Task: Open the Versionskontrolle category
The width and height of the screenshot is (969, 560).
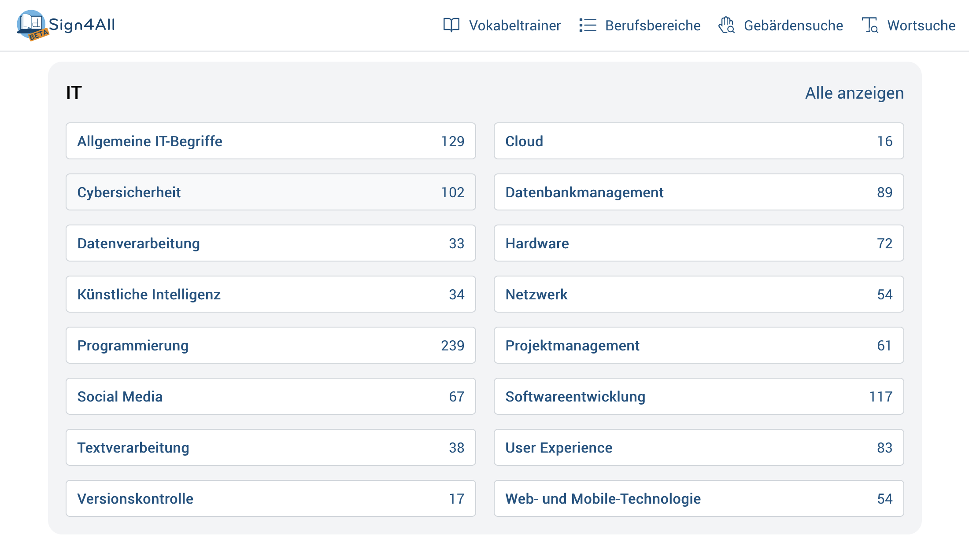Action: [271, 498]
